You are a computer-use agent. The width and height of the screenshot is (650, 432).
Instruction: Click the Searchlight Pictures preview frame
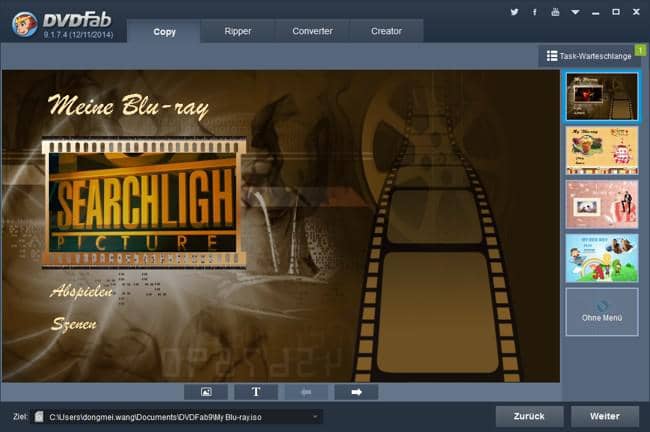click(x=143, y=203)
